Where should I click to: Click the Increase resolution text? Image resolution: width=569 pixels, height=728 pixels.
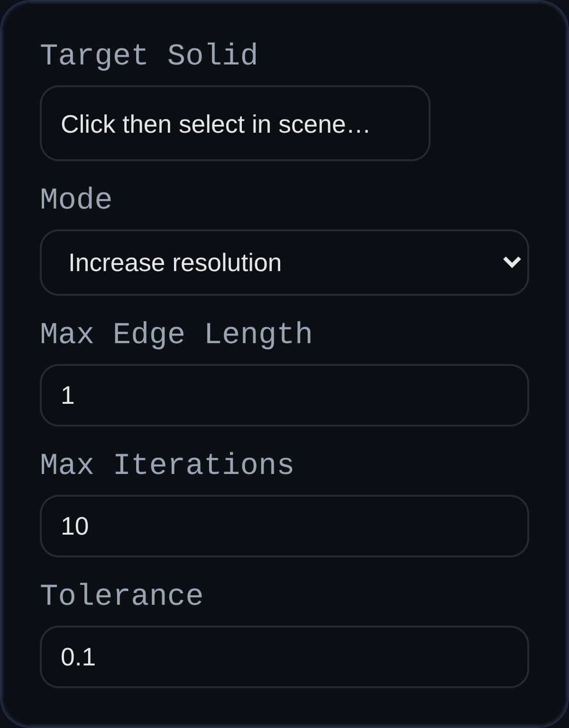174,263
